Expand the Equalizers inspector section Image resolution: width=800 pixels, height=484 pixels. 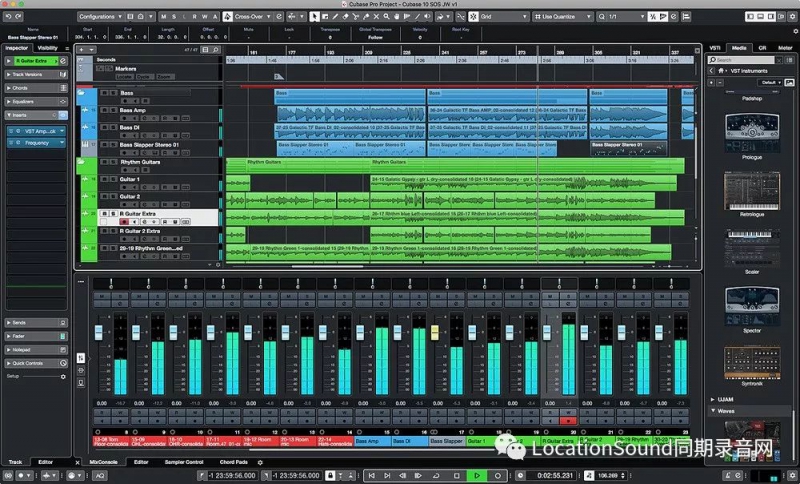pos(36,101)
